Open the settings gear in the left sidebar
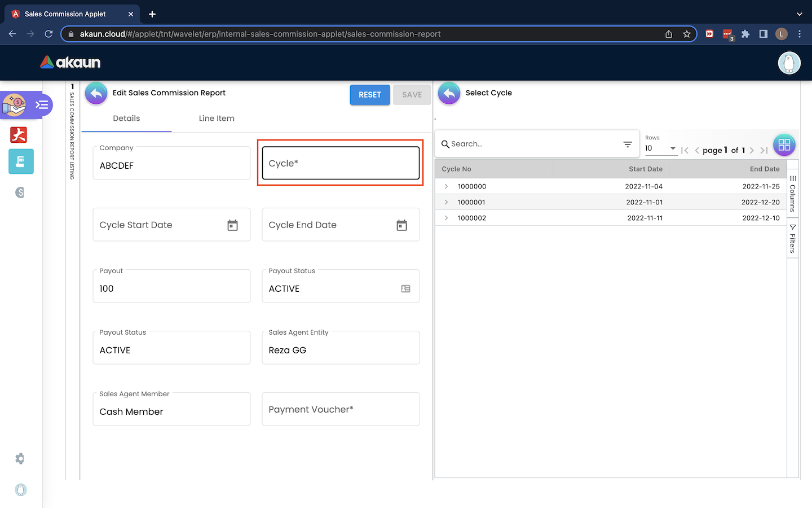Viewport: 812px width, 508px height. coord(20,458)
